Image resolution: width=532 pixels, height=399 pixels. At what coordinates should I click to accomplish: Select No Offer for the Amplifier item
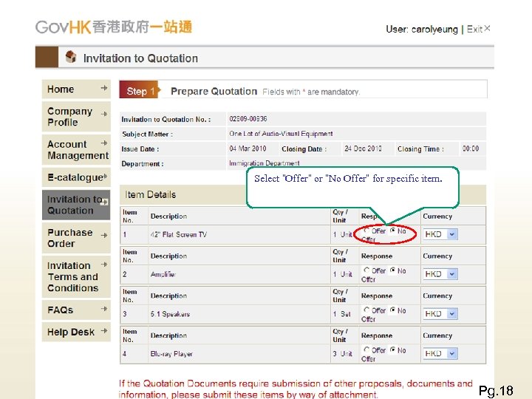pos(392,270)
